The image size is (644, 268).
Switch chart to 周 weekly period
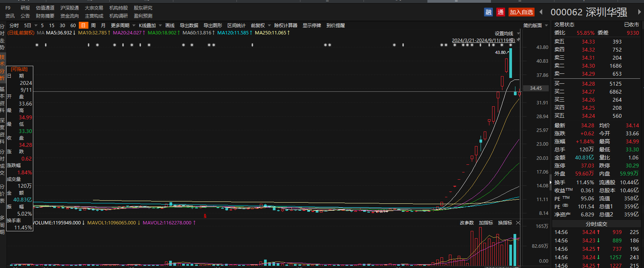coord(93,26)
